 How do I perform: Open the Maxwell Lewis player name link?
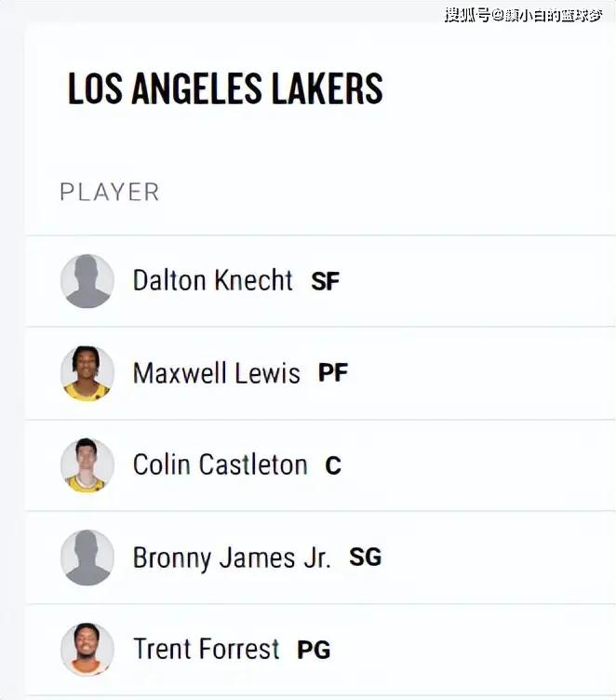point(216,373)
